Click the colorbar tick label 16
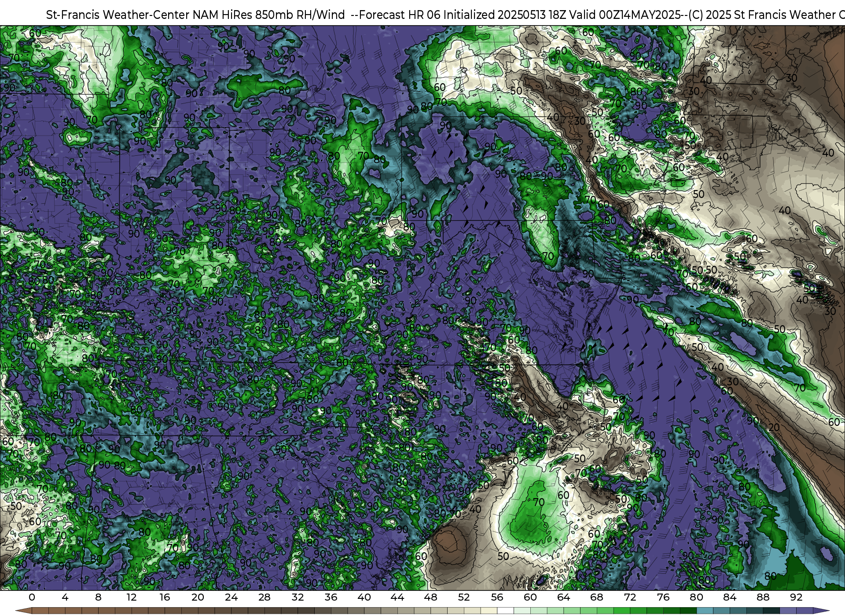 (x=165, y=598)
